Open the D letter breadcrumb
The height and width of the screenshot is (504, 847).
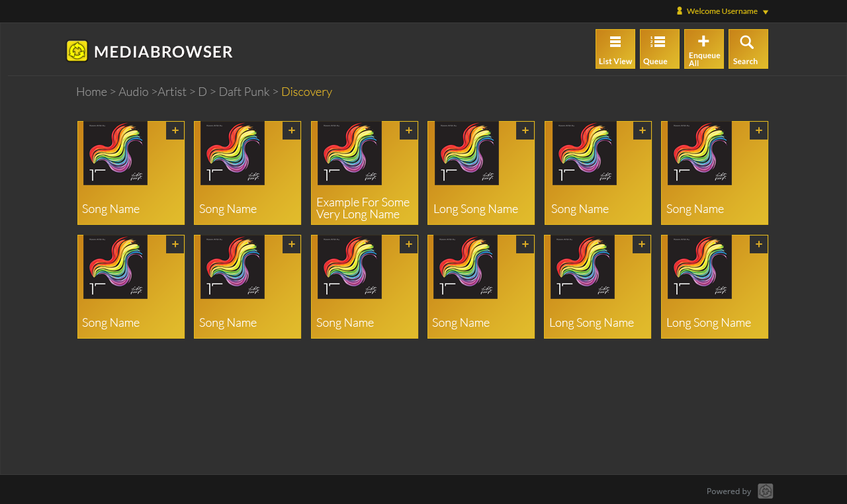tap(202, 92)
